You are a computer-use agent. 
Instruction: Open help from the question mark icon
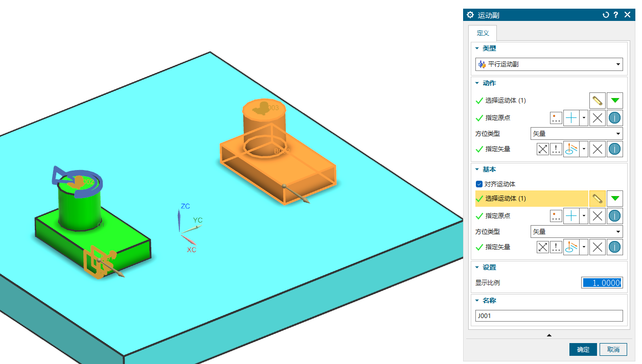[616, 15]
